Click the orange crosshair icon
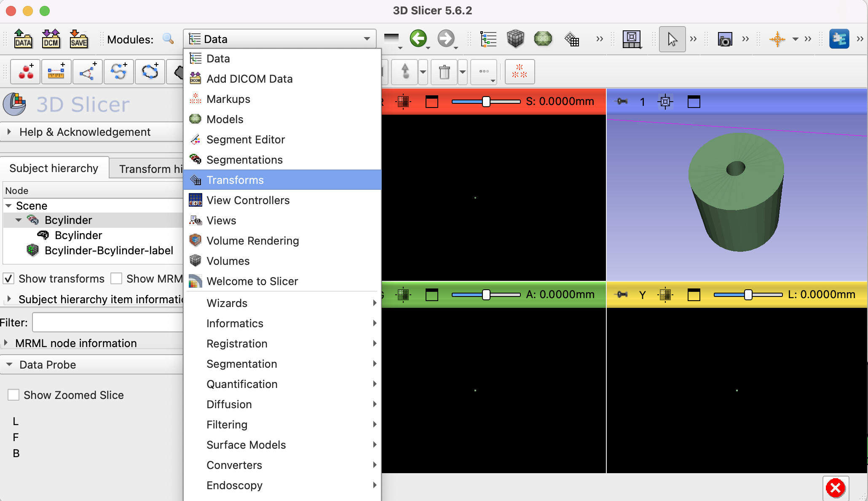The image size is (868, 501). 777,39
